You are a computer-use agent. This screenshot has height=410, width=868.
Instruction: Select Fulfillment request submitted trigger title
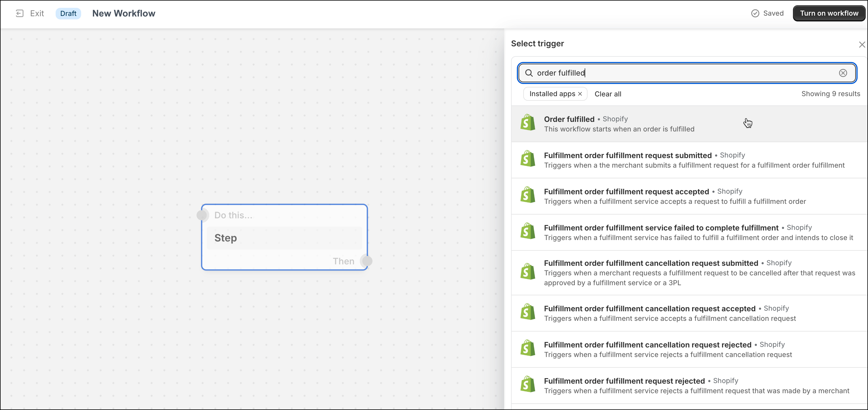pos(628,155)
